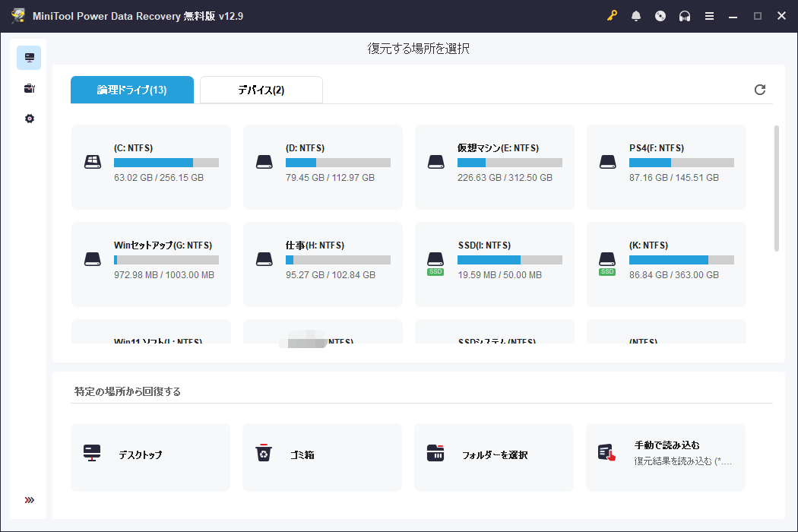This screenshot has width=798, height=532.
Task: Click the SSD I: drive icon
Action: (435, 263)
